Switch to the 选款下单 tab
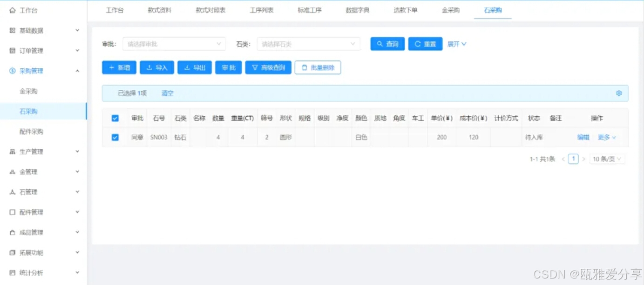Screen dimensions: 644x285 point(406,10)
